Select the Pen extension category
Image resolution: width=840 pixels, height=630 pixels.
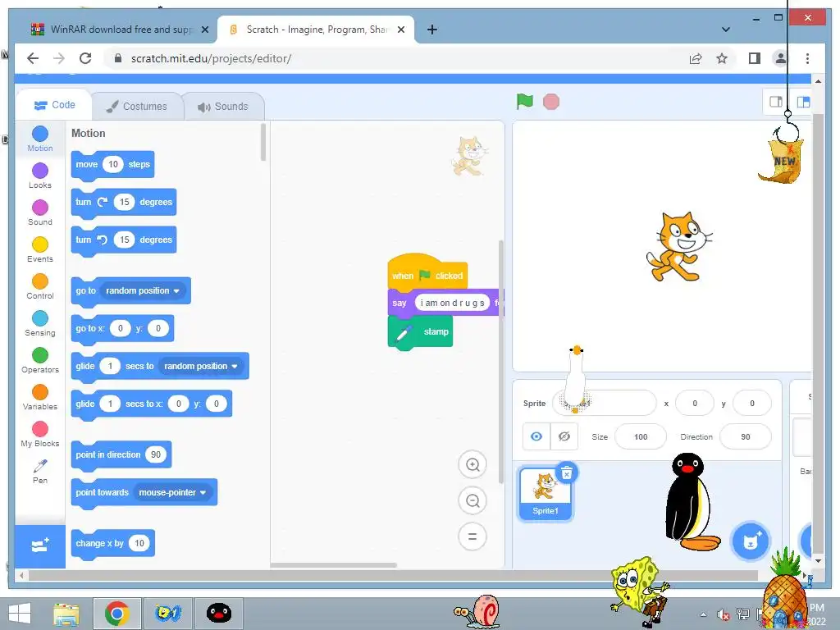40,472
